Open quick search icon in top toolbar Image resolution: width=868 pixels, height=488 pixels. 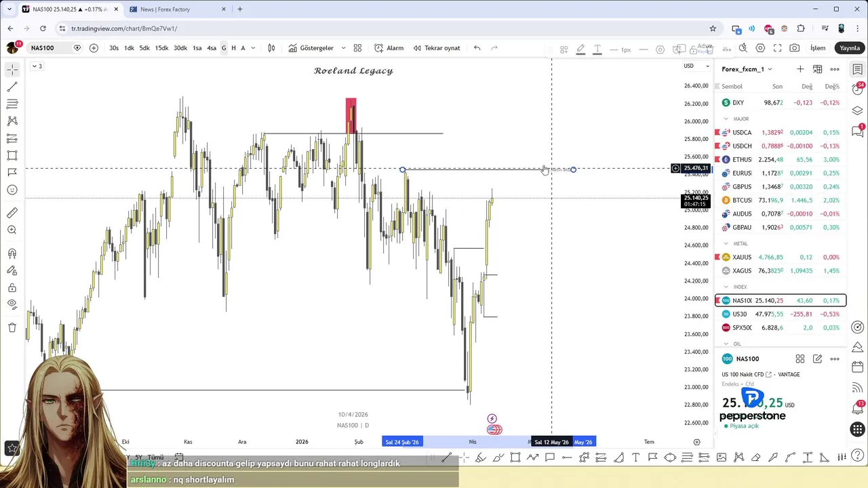(743, 48)
